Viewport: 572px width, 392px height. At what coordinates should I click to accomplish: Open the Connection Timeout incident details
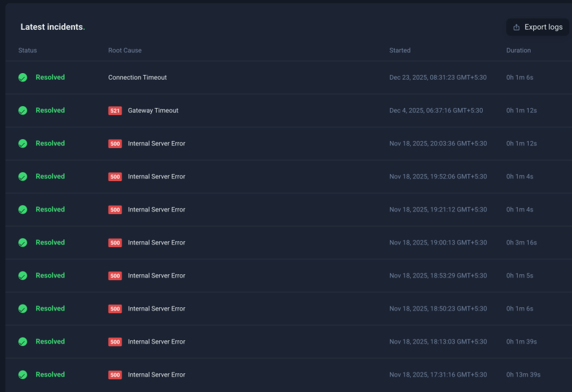click(x=137, y=77)
